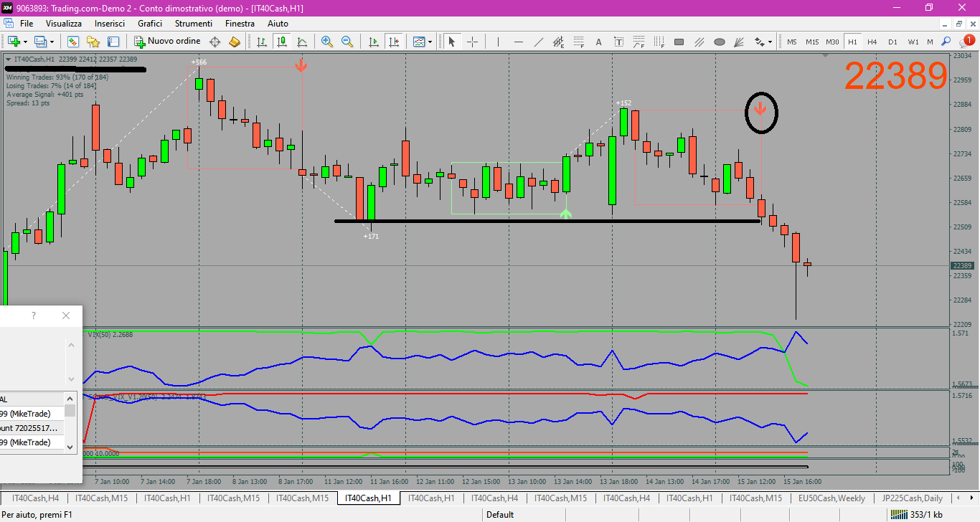
Task: Open the Market Watch panel icon
Action: coord(73,42)
